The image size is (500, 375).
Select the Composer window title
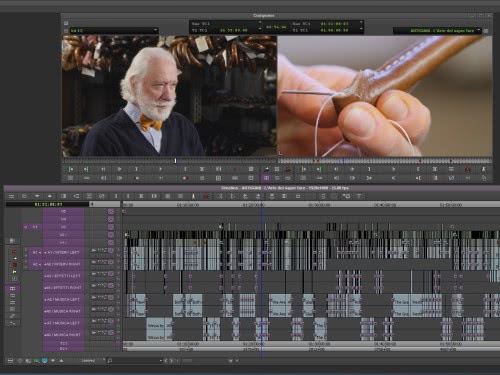tap(263, 16)
